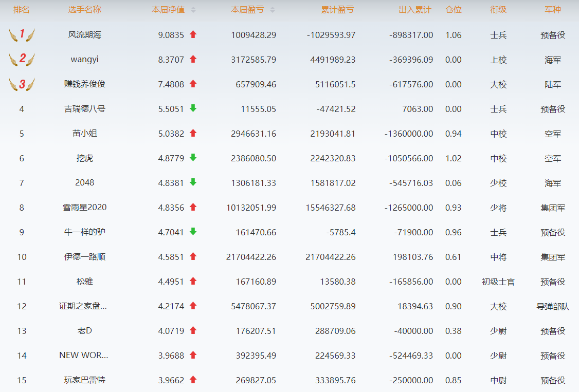The width and height of the screenshot is (579, 392).
Task: Click red up arrow beside 8.3707
Action: pyautogui.click(x=193, y=60)
